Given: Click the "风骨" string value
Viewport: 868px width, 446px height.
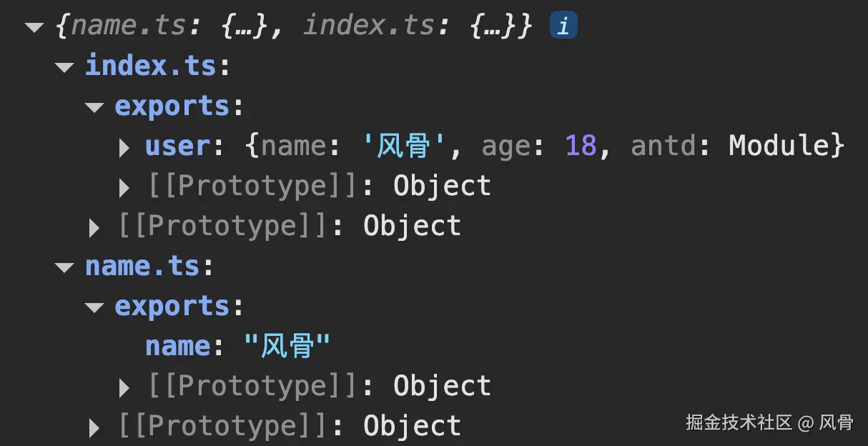Looking at the screenshot, I should (x=286, y=347).
